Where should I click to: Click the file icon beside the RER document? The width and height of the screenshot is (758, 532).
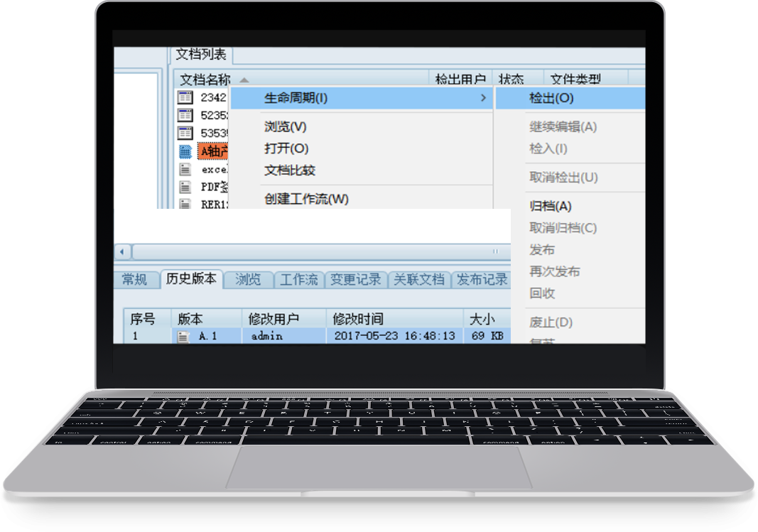tap(185, 204)
